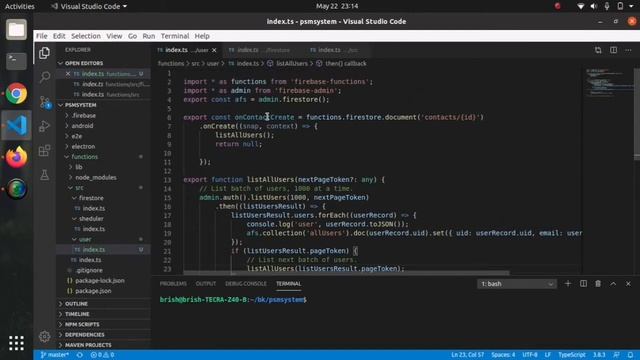
Task: Click the editor horizontal scrollbar
Action: pos(346,273)
